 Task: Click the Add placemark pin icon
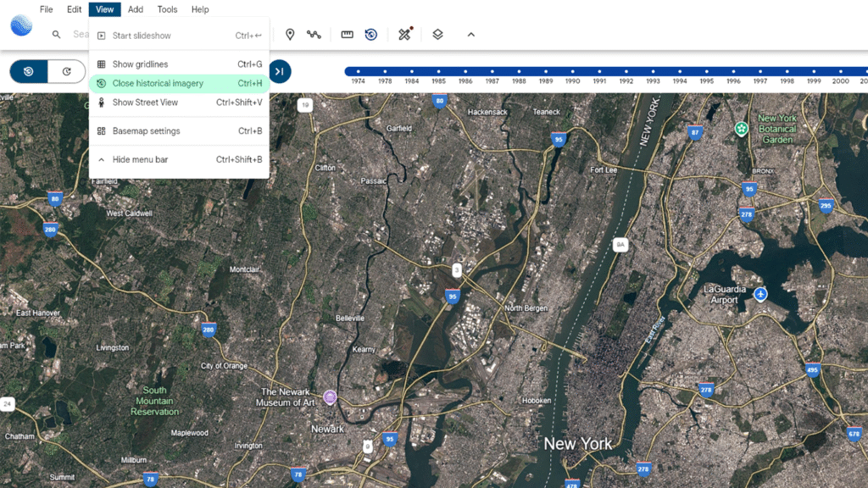tap(290, 35)
